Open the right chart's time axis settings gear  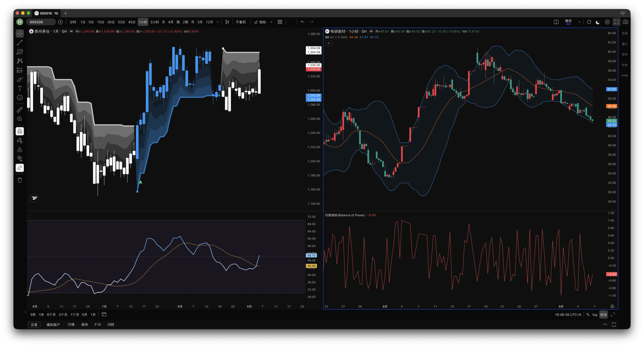[612, 306]
